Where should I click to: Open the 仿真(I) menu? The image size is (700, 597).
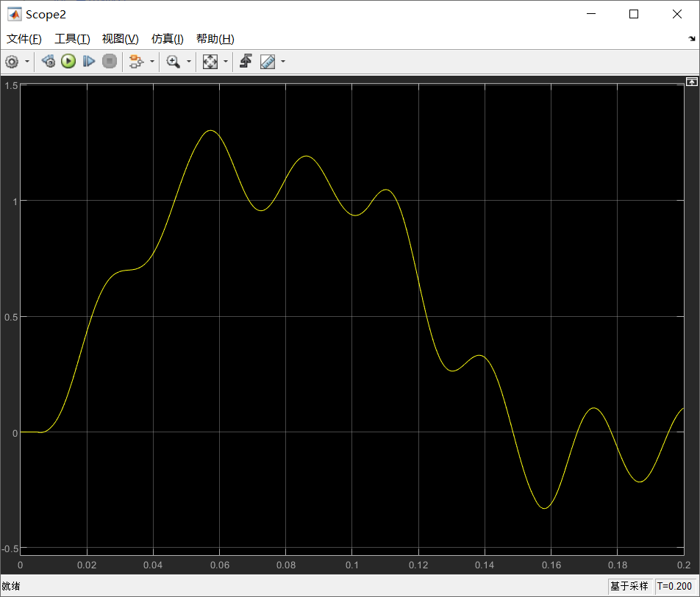168,39
